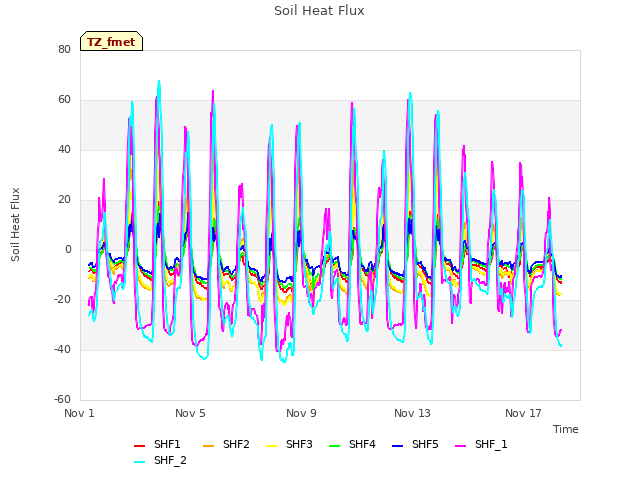Click the 80 y-axis label
This screenshot has height=480, width=640.
tap(64, 49)
